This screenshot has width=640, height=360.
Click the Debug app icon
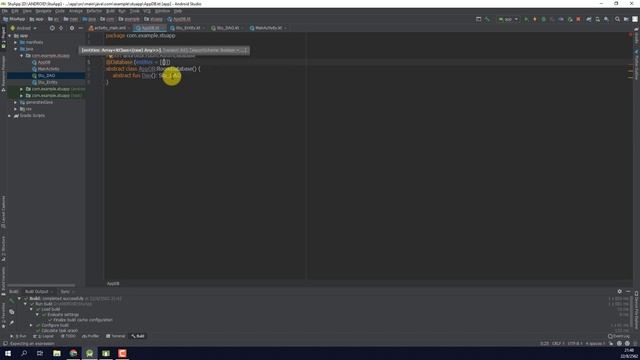[x=543, y=19]
